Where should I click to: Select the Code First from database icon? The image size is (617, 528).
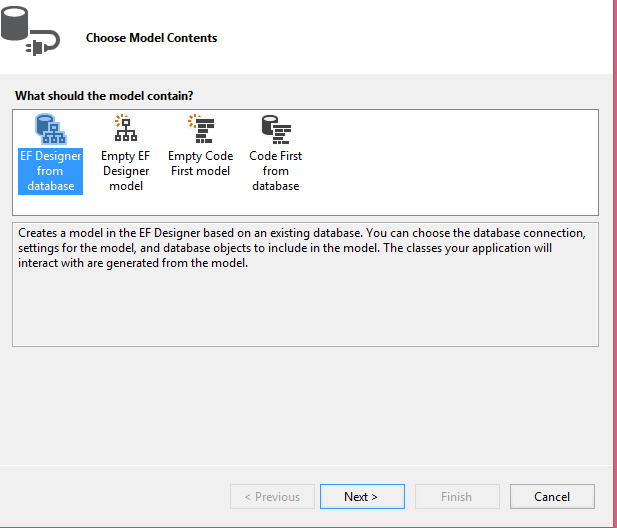pos(275,129)
